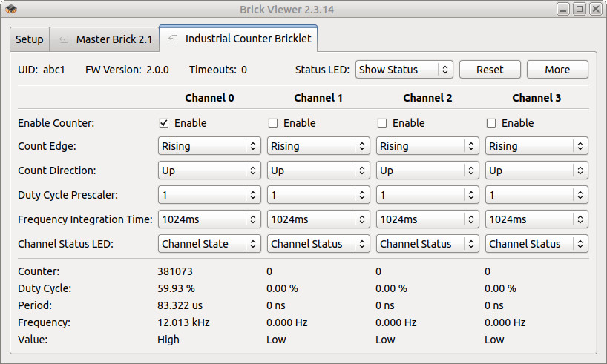Maximize the Brick Viewer window

click(579, 9)
